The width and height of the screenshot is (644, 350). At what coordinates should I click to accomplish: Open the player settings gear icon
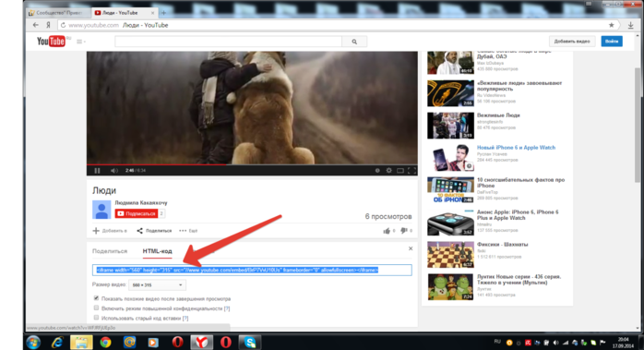[x=388, y=170]
